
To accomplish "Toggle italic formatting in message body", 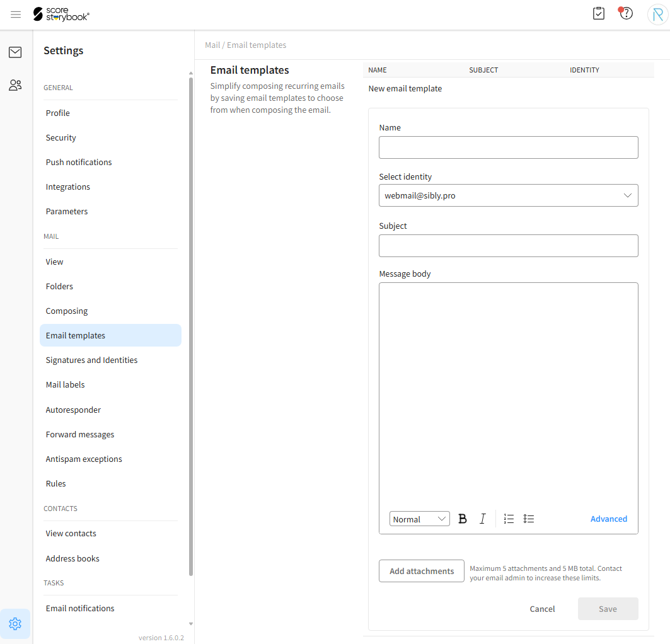I will (482, 519).
